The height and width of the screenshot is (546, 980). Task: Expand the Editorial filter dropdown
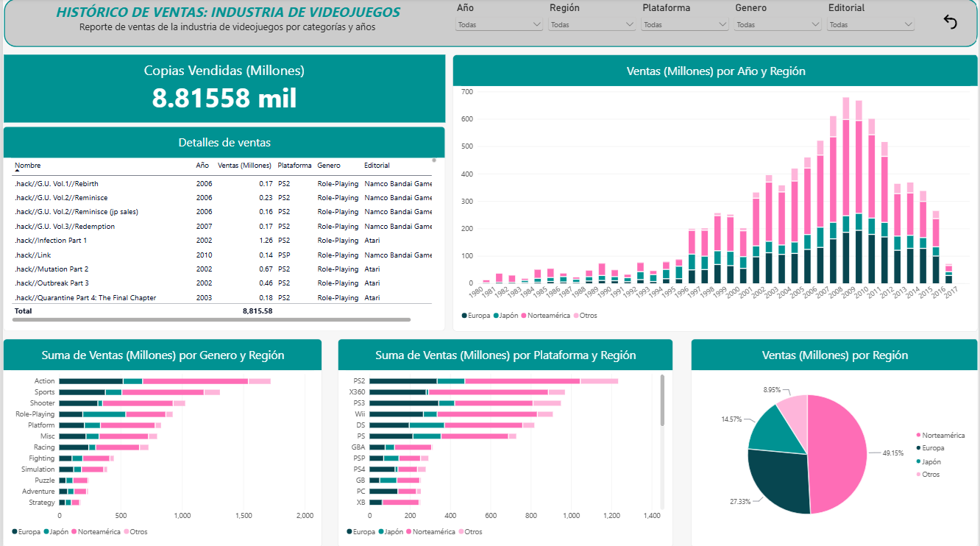click(x=871, y=24)
